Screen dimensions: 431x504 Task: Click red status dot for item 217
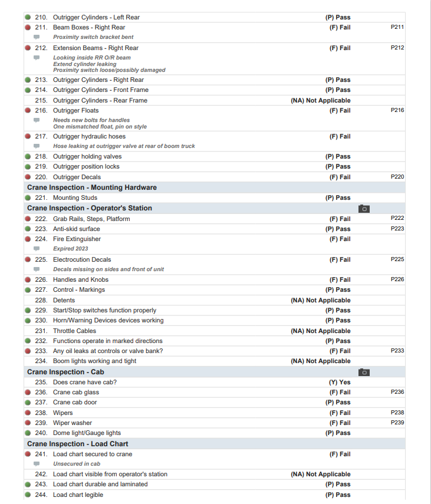(x=28, y=136)
